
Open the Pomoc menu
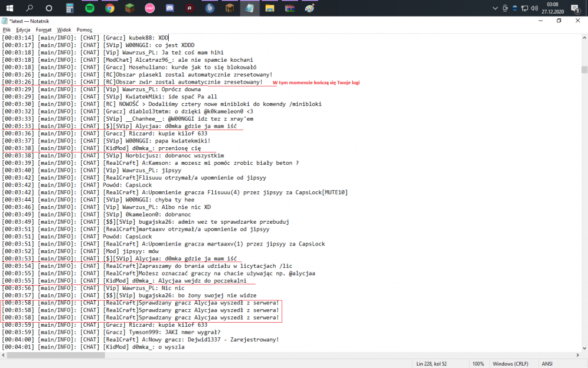tap(84, 29)
